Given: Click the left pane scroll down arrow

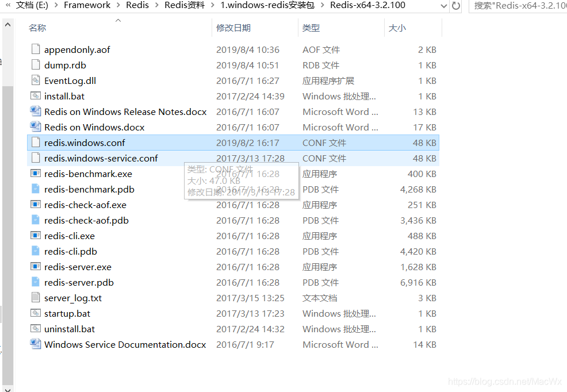Looking at the screenshot, I should coord(7,389).
